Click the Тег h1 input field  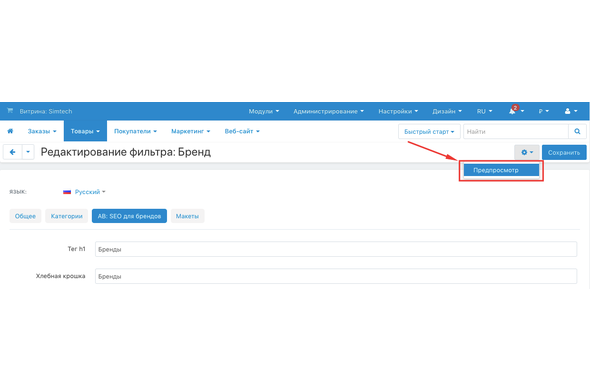(336, 249)
